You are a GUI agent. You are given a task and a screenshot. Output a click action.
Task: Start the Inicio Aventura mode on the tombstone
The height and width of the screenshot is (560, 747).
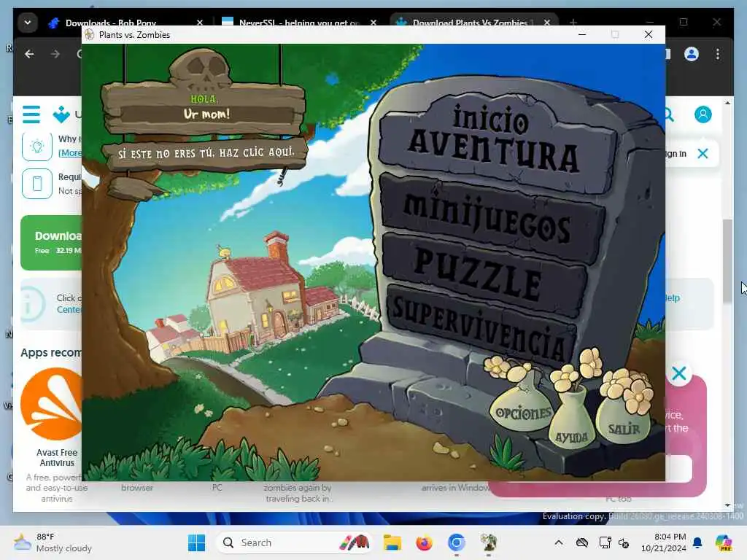pos(495,139)
